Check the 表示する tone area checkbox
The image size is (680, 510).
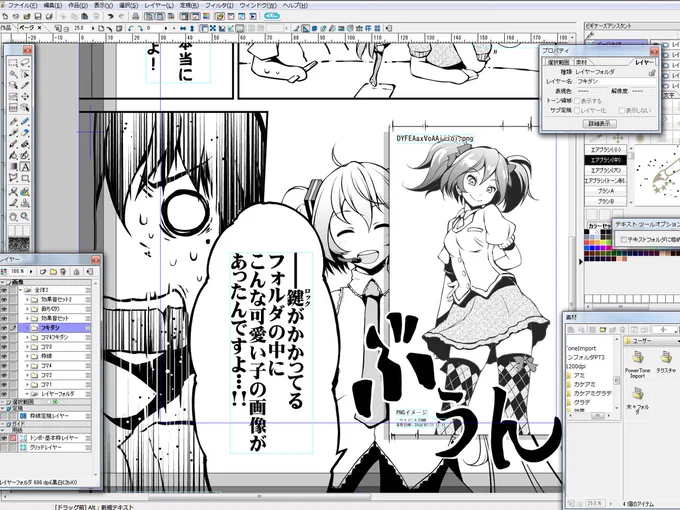coord(577,101)
